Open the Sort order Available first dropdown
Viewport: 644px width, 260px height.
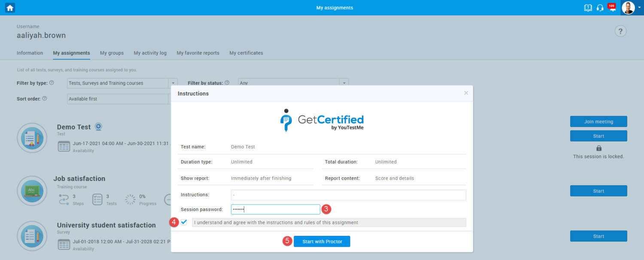(119, 99)
